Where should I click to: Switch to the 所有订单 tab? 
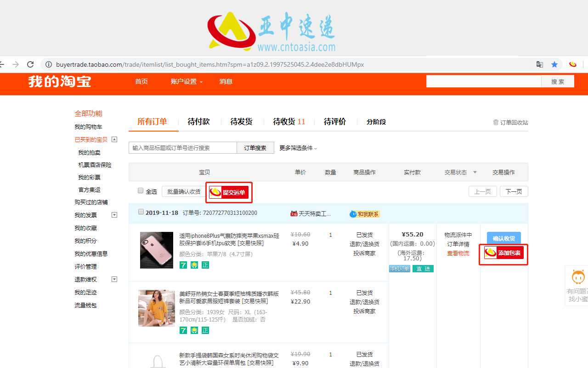152,121
